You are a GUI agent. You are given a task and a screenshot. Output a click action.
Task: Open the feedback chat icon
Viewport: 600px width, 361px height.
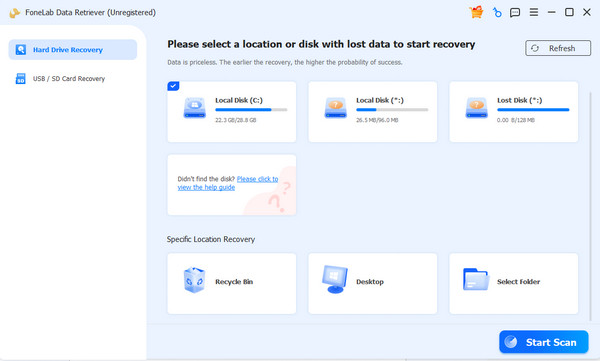pyautogui.click(x=515, y=13)
